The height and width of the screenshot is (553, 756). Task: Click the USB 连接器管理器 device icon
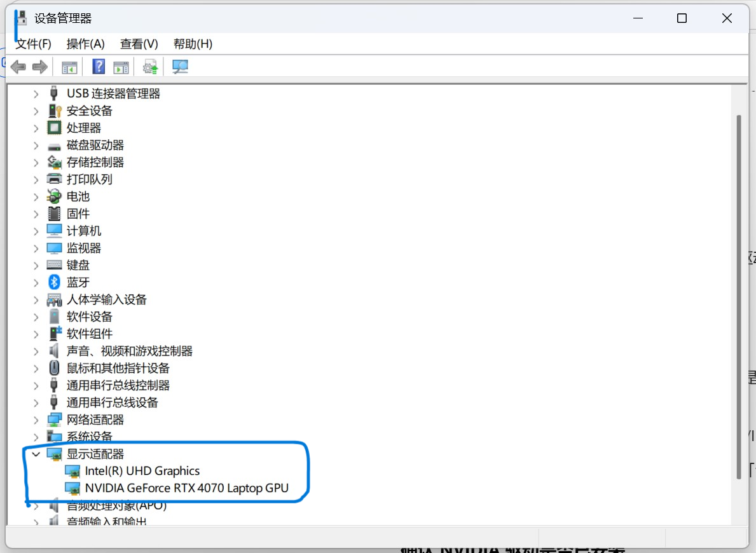pyautogui.click(x=54, y=93)
